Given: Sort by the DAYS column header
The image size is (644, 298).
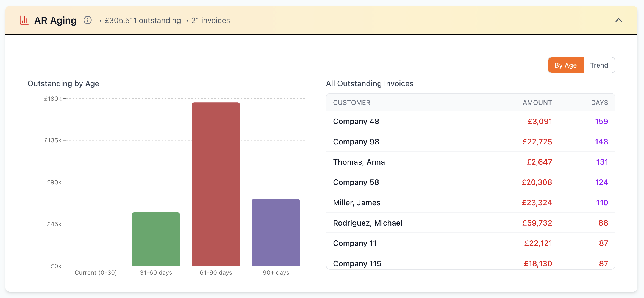Looking at the screenshot, I should coord(599,103).
